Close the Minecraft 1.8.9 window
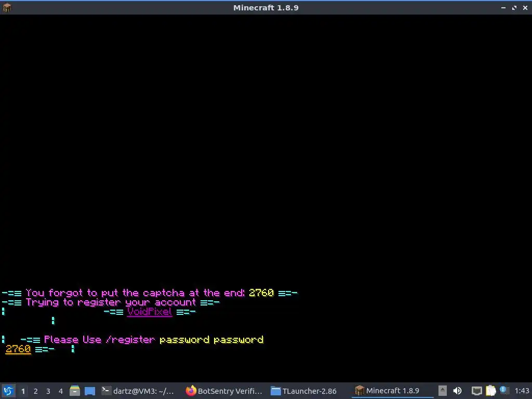This screenshot has width=532, height=399. pyautogui.click(x=525, y=7)
